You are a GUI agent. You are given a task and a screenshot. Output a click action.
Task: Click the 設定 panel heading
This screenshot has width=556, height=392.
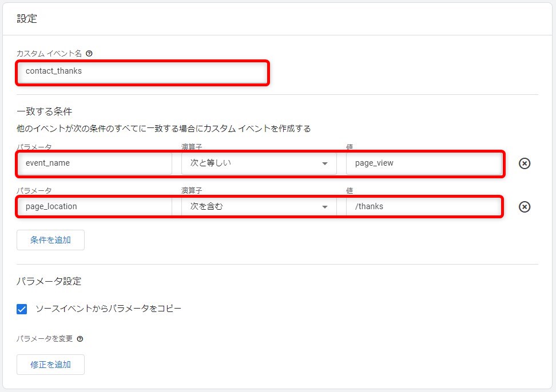coord(27,19)
